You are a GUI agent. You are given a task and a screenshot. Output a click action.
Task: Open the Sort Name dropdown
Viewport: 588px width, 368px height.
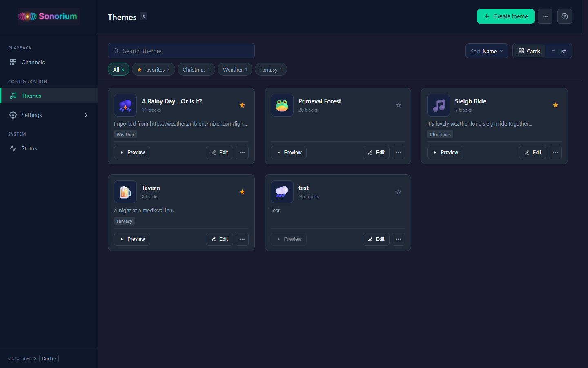(487, 51)
